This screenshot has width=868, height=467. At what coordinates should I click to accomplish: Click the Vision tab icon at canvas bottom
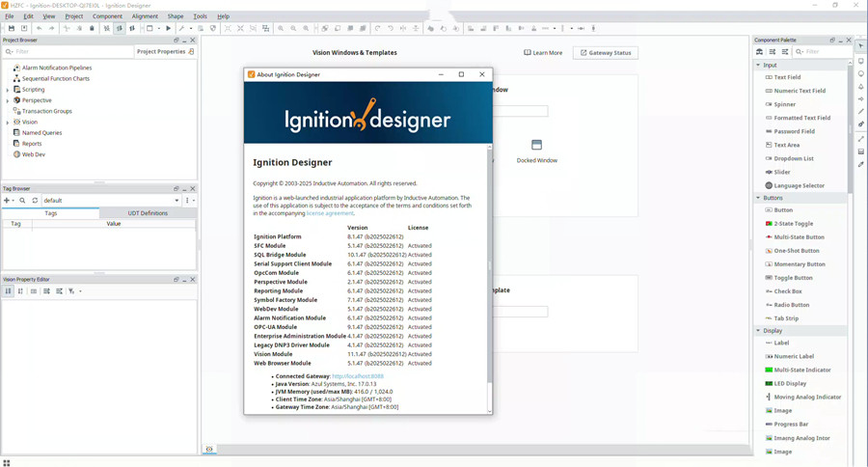pos(209,450)
